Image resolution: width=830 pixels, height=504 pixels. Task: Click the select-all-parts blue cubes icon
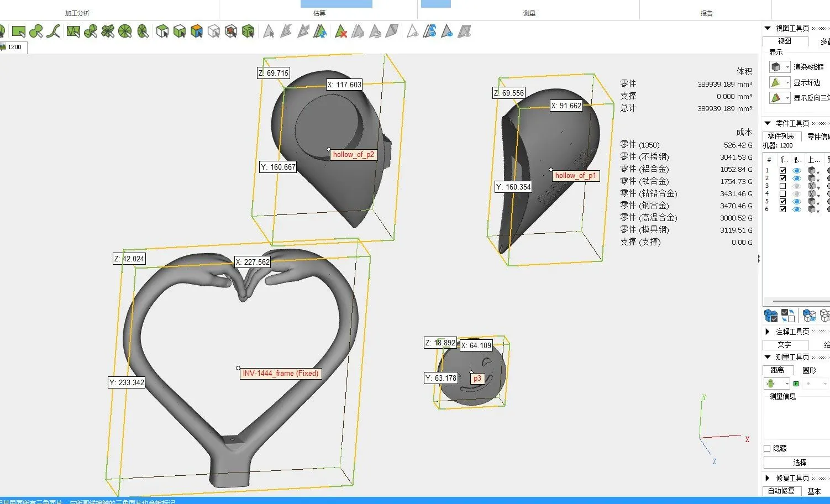(771, 316)
